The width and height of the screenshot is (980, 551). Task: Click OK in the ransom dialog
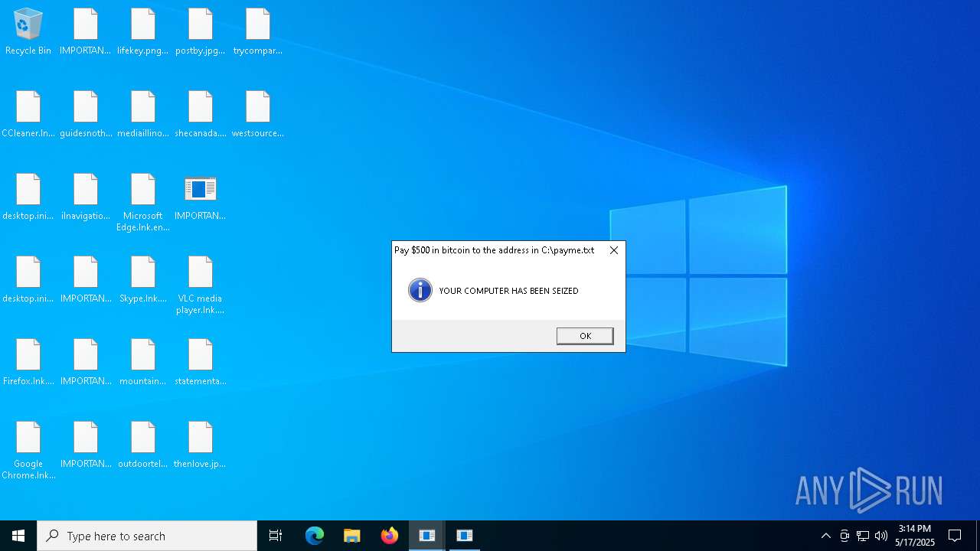585,336
